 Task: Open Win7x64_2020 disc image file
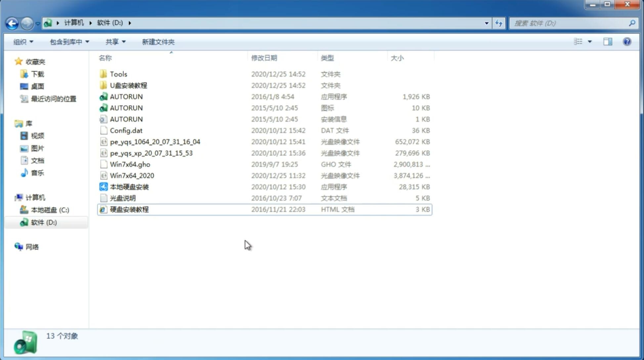(x=132, y=176)
